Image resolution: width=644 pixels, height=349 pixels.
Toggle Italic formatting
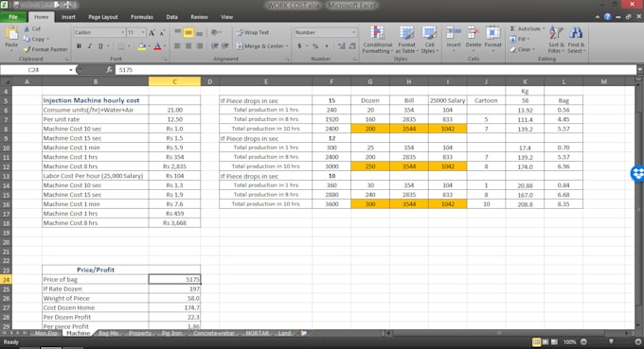90,46
